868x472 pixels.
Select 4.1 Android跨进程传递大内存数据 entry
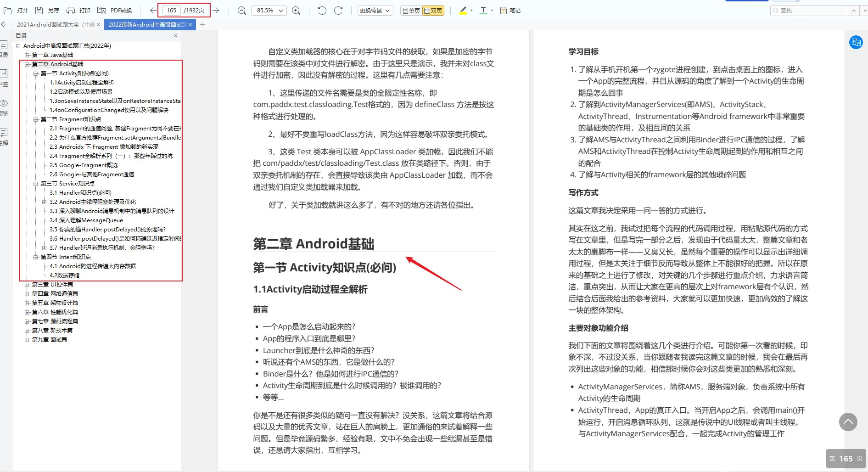pos(93,266)
